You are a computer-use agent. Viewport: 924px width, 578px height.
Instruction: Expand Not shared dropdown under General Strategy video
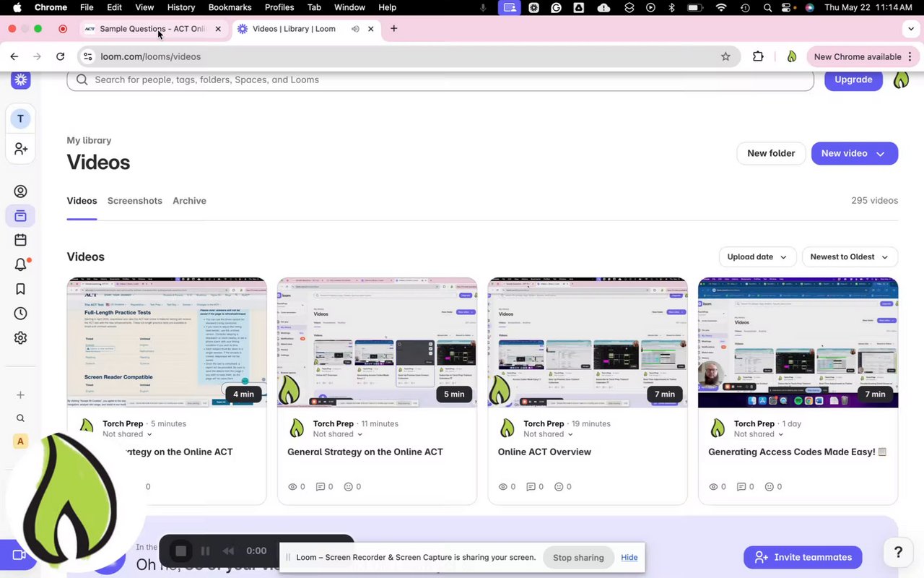(x=337, y=434)
